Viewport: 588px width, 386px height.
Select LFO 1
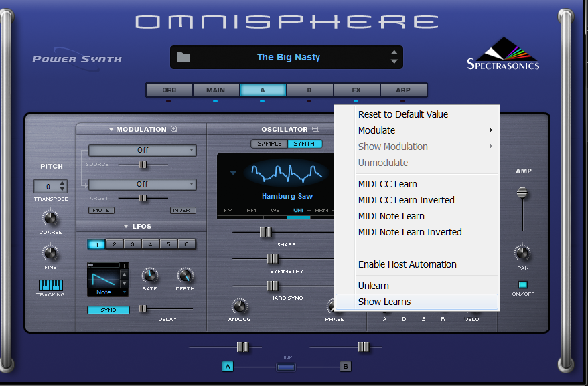tap(96, 244)
